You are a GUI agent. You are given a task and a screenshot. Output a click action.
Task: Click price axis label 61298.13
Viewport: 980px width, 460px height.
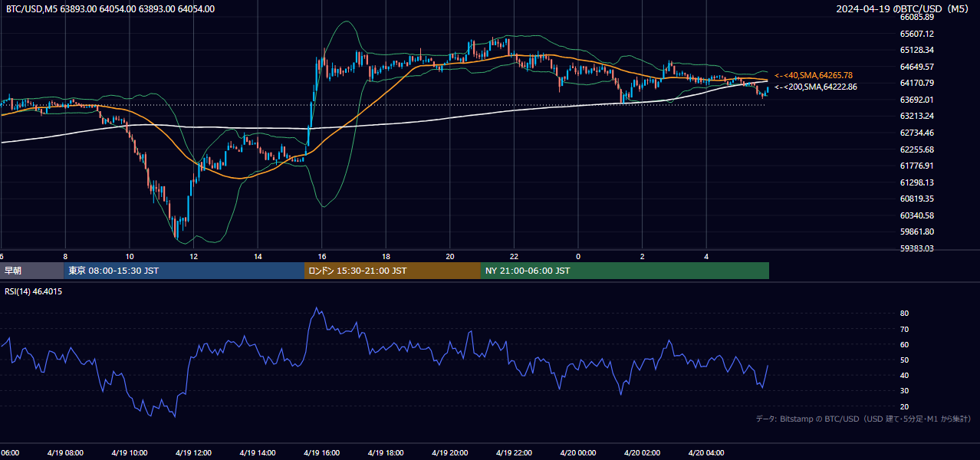(916, 182)
